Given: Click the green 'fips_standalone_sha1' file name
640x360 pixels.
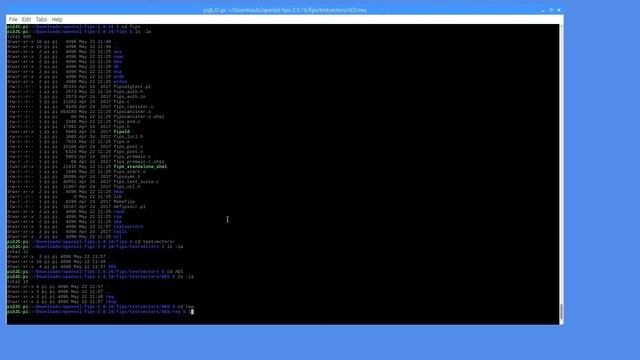Looking at the screenshot, I should point(140,167).
